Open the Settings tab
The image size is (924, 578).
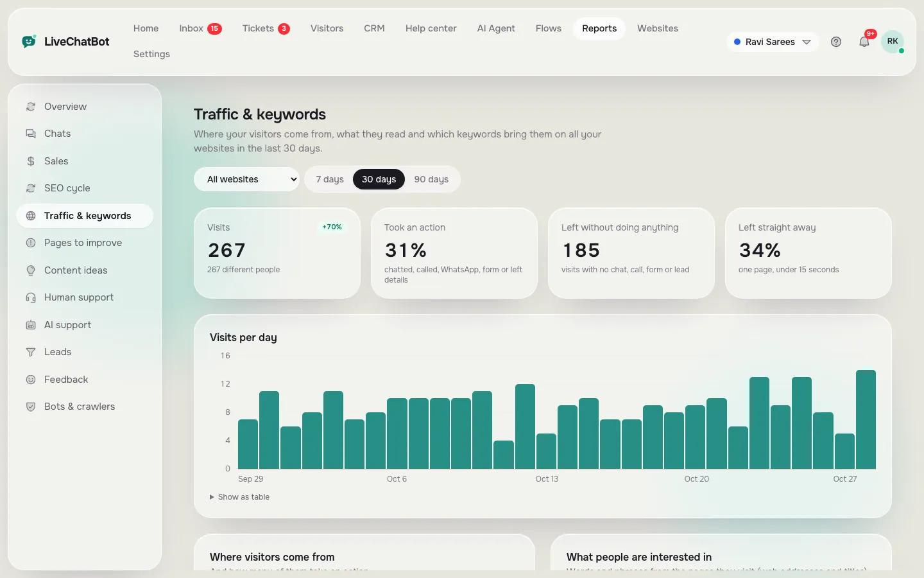151,54
